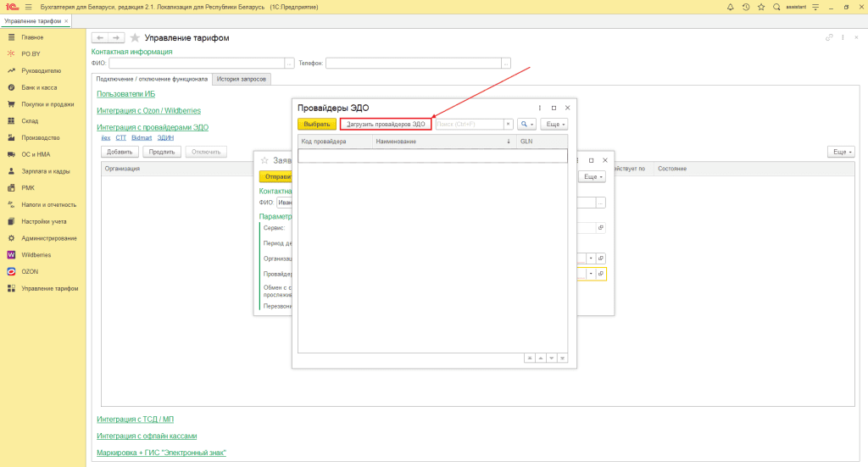868x467 pixels.
Task: Open the Wildberries sidebar section
Action: (x=36, y=254)
